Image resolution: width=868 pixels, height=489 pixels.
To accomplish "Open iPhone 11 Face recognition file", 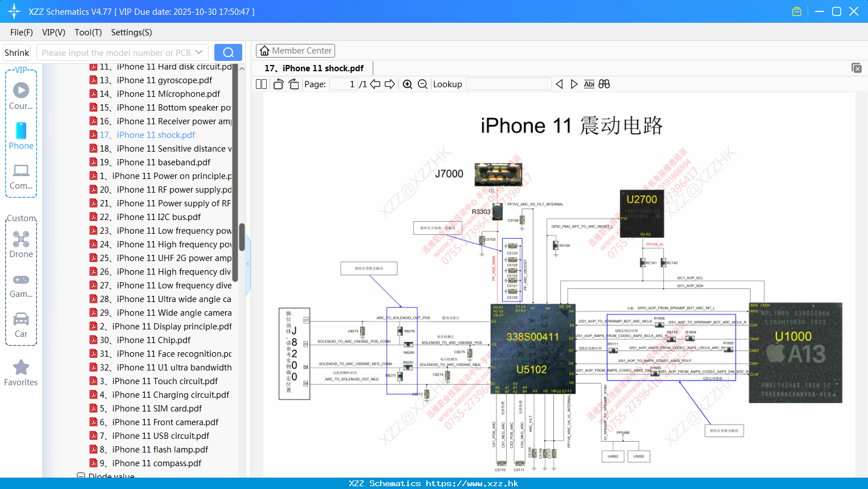I will [x=161, y=354].
